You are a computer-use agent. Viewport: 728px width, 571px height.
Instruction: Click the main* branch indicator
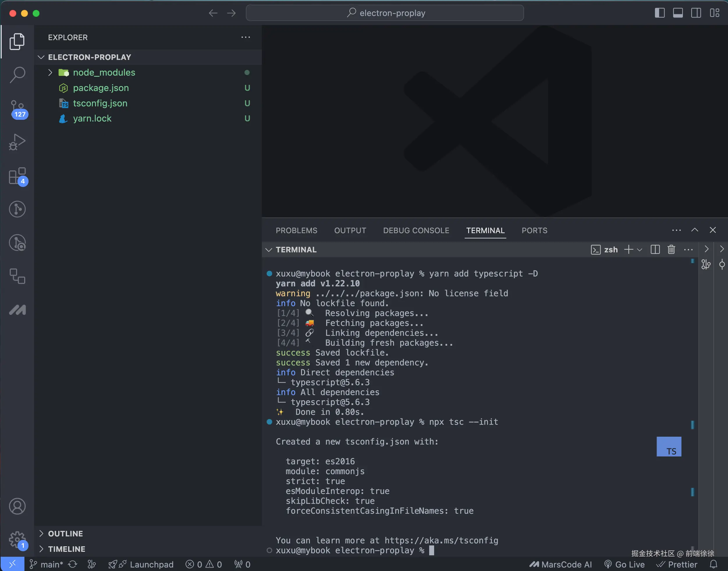(47, 564)
